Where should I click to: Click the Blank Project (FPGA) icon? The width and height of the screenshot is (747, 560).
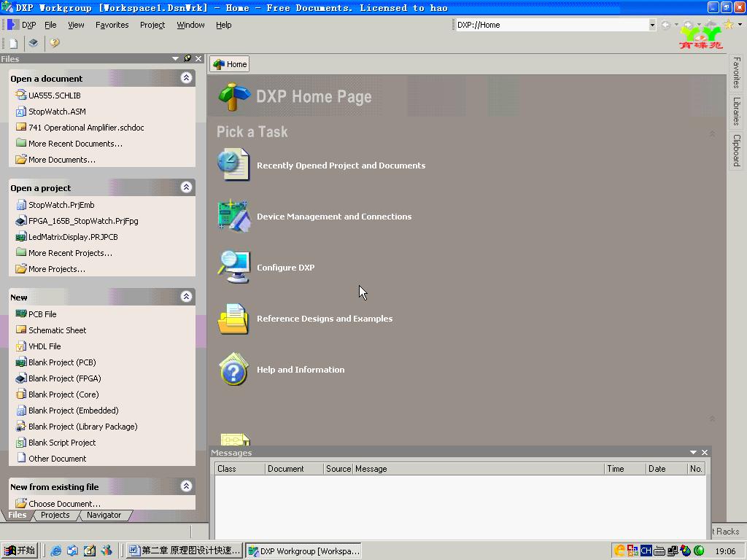point(21,378)
